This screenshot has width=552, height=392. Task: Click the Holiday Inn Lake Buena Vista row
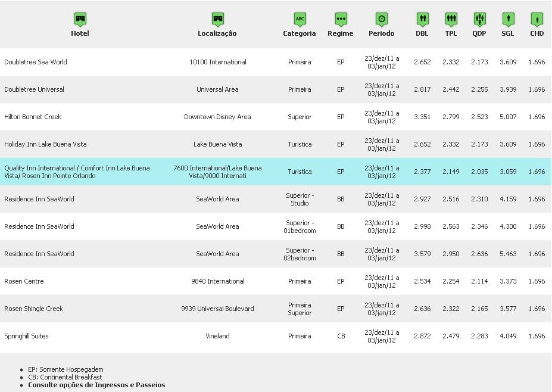tap(45, 144)
